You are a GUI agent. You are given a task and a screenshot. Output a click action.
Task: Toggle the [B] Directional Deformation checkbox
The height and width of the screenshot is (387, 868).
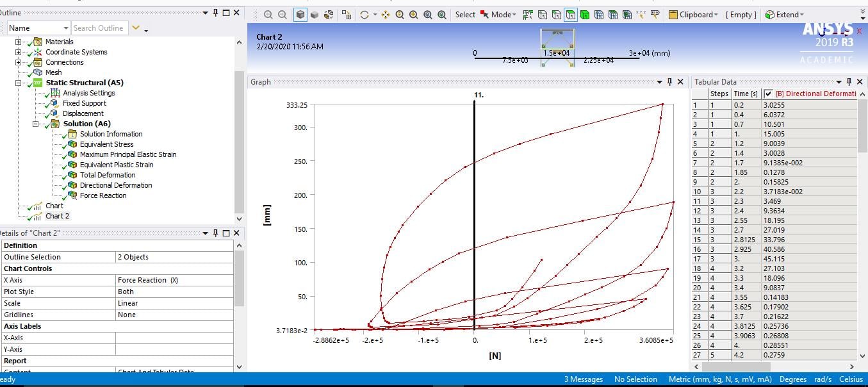point(769,94)
